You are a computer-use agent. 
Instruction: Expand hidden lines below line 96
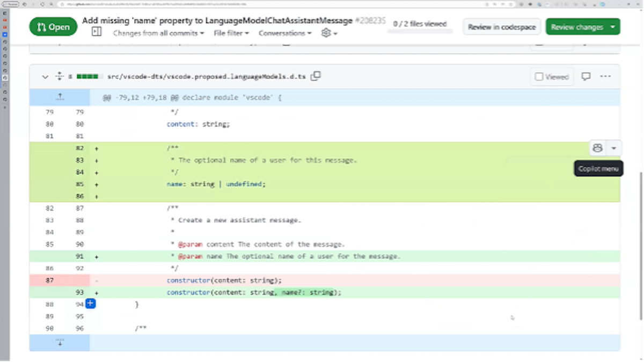(60, 342)
